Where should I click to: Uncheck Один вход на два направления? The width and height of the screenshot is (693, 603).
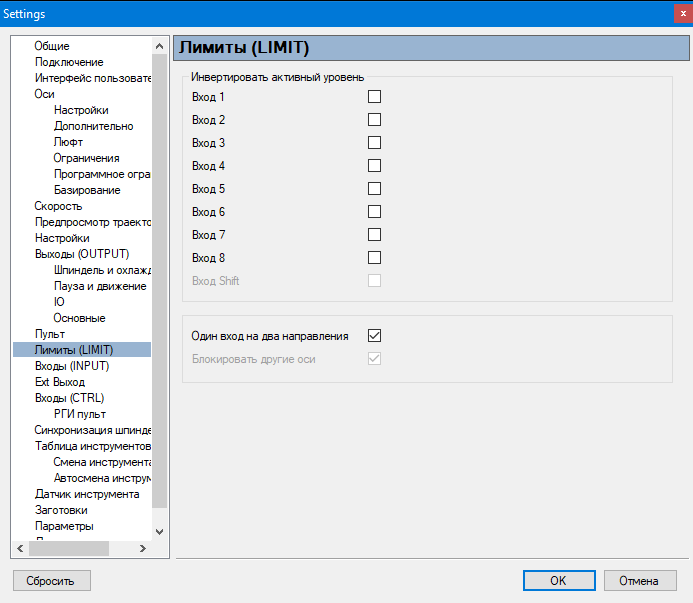tap(374, 336)
